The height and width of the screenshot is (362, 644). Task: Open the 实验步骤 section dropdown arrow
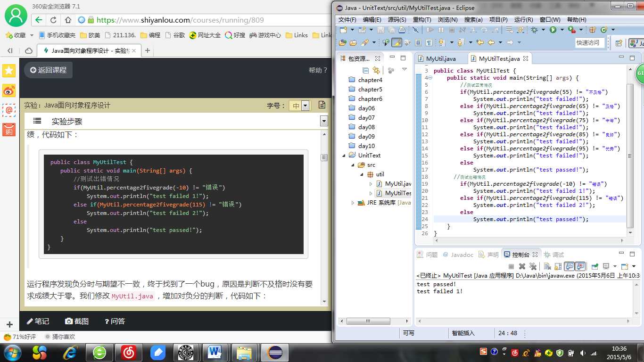[323, 121]
